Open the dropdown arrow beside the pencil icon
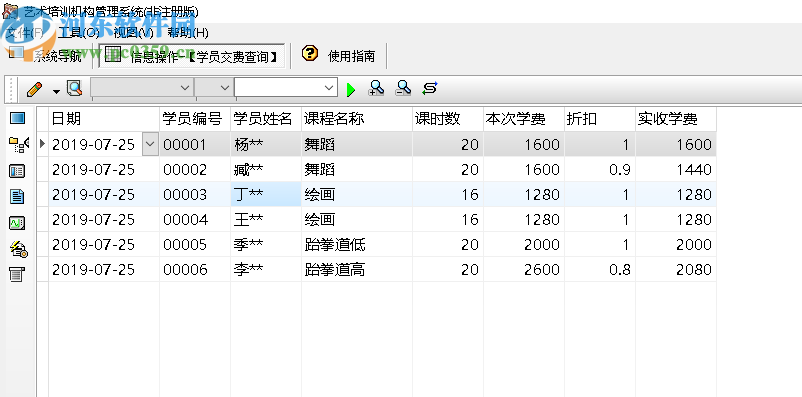802x397 pixels. [56, 91]
